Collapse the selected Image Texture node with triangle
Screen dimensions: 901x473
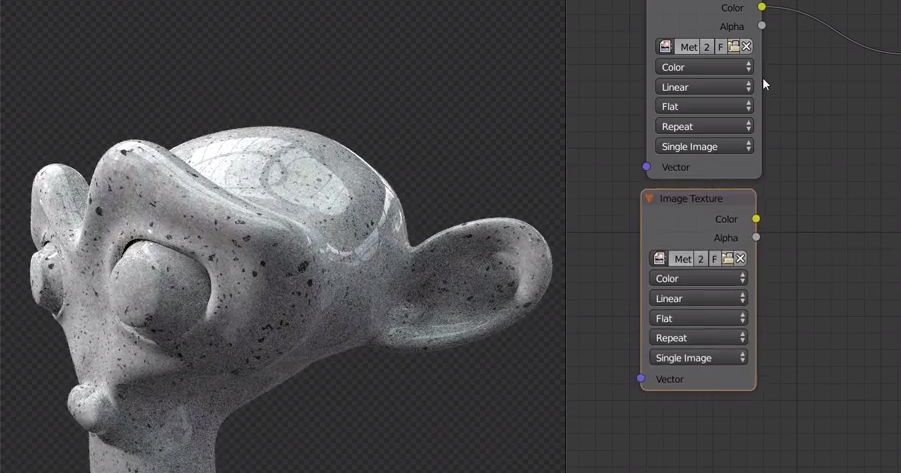(649, 198)
